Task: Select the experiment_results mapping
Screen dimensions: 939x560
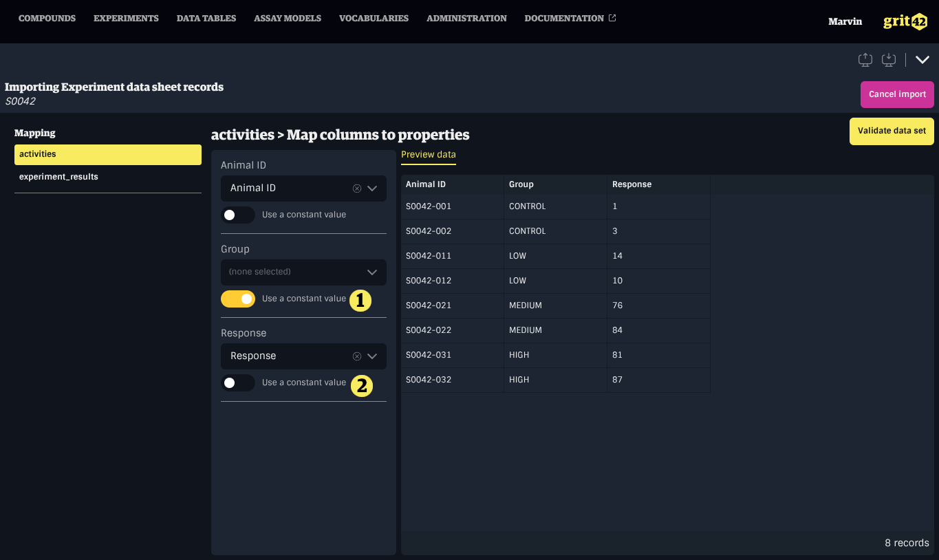Action: (x=108, y=177)
